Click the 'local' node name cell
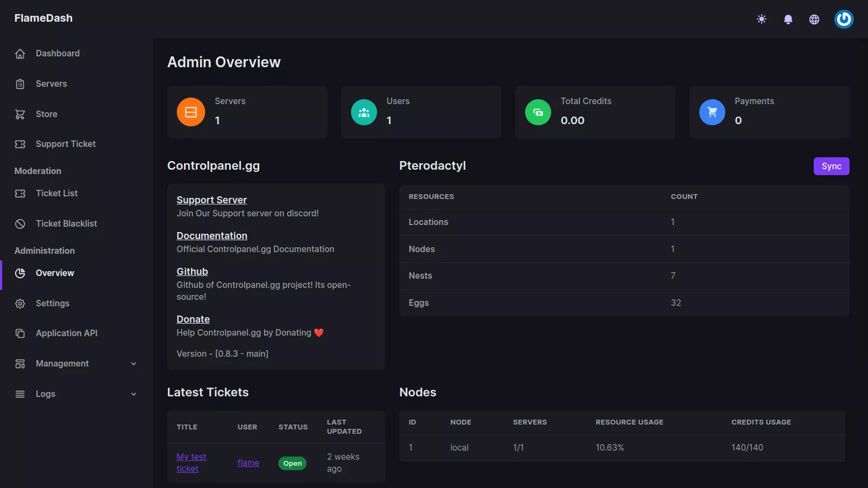Screen dimensions: 868x488 [x=459, y=448]
